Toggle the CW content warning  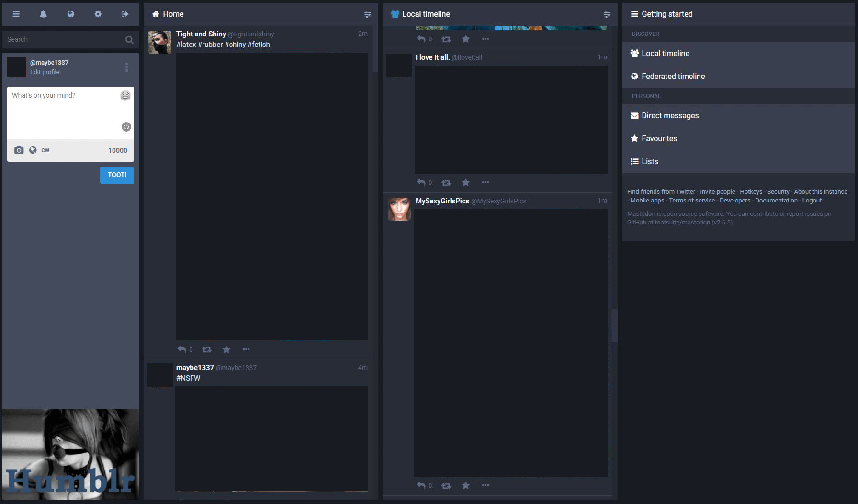45,150
